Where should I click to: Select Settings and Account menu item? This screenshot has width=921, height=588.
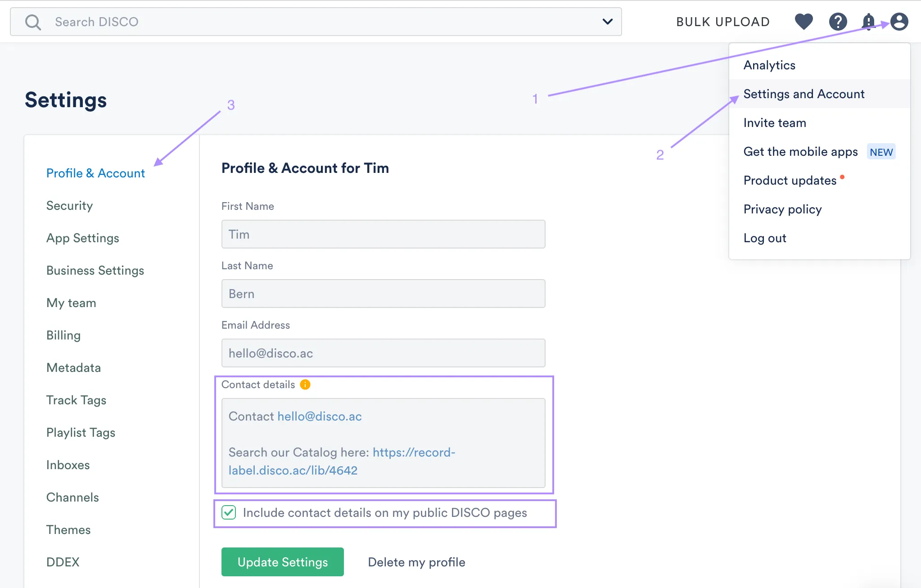[x=804, y=94]
